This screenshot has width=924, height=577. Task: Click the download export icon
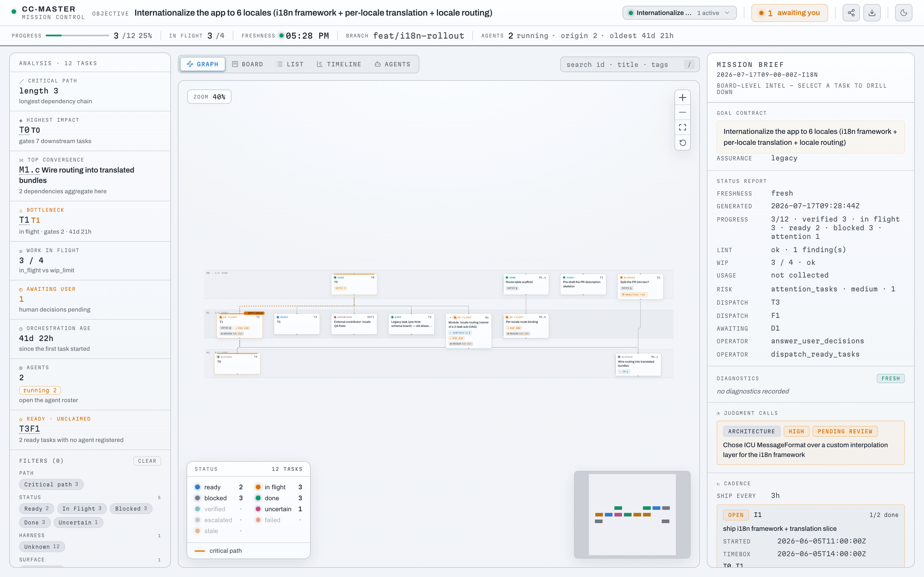tap(872, 13)
